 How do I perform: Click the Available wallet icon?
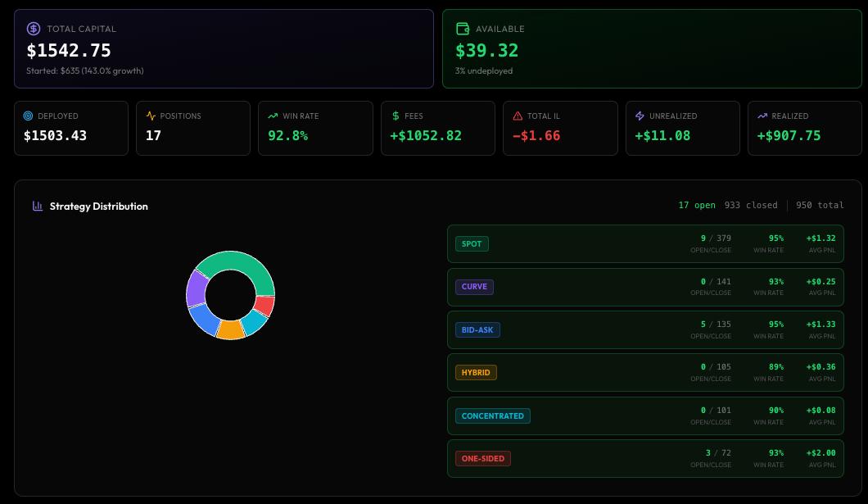[462, 28]
